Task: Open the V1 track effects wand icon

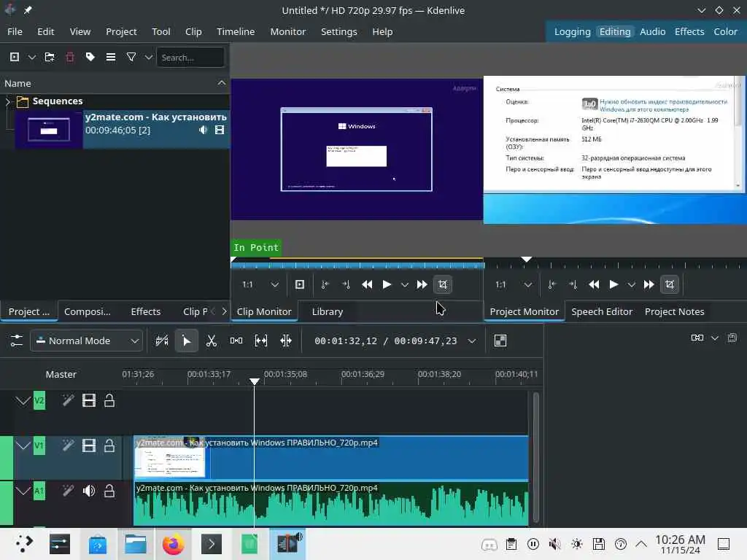Action: pos(68,446)
